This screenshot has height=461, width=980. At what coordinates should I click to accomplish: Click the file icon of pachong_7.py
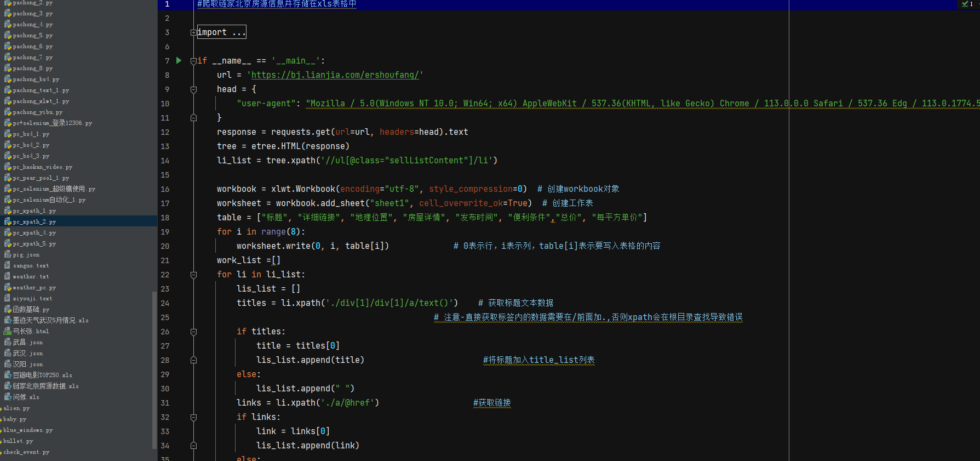(8, 57)
